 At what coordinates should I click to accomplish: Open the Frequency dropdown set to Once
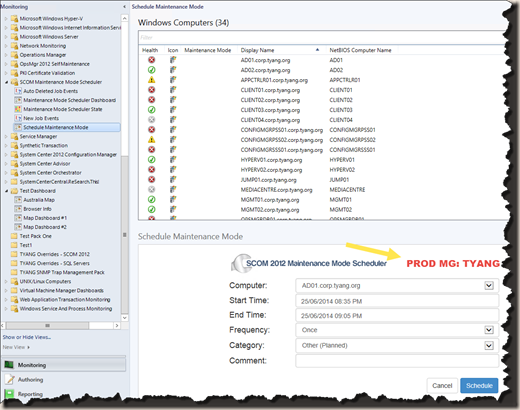tap(489, 330)
